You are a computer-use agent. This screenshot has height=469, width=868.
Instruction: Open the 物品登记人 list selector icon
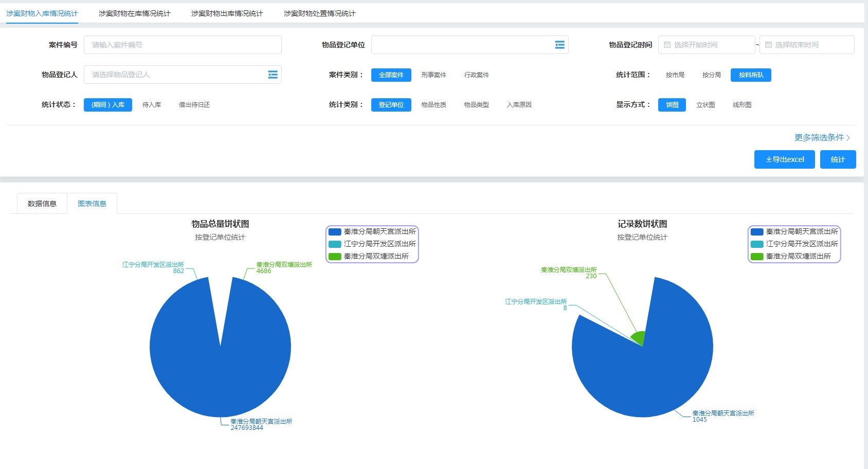tap(273, 75)
